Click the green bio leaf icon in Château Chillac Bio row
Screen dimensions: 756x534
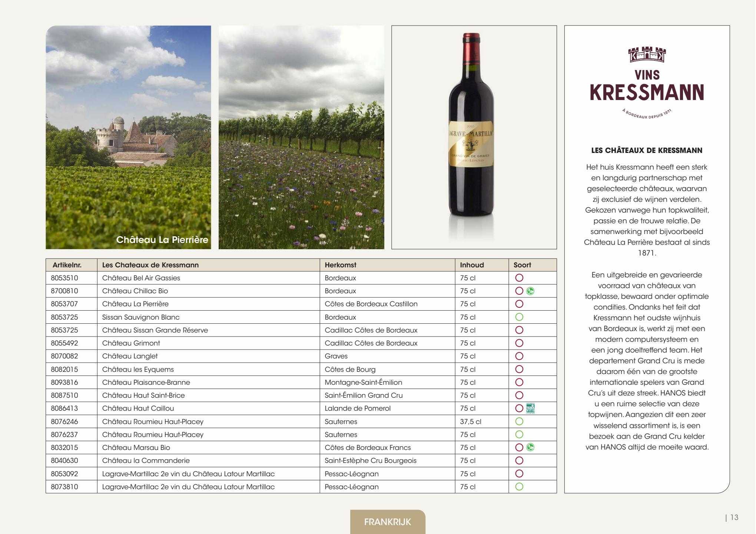point(530,291)
